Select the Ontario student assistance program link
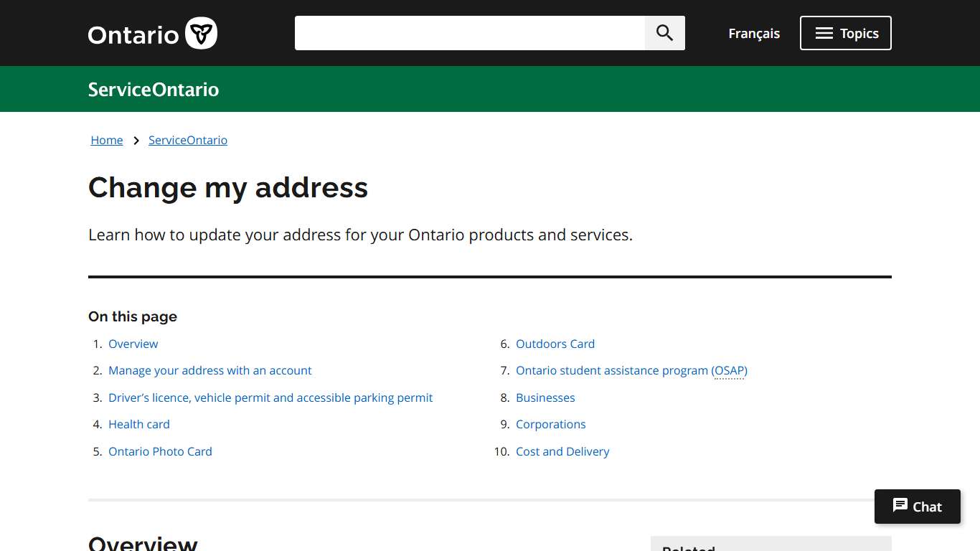Viewport: 980px width, 551px height. coord(631,370)
